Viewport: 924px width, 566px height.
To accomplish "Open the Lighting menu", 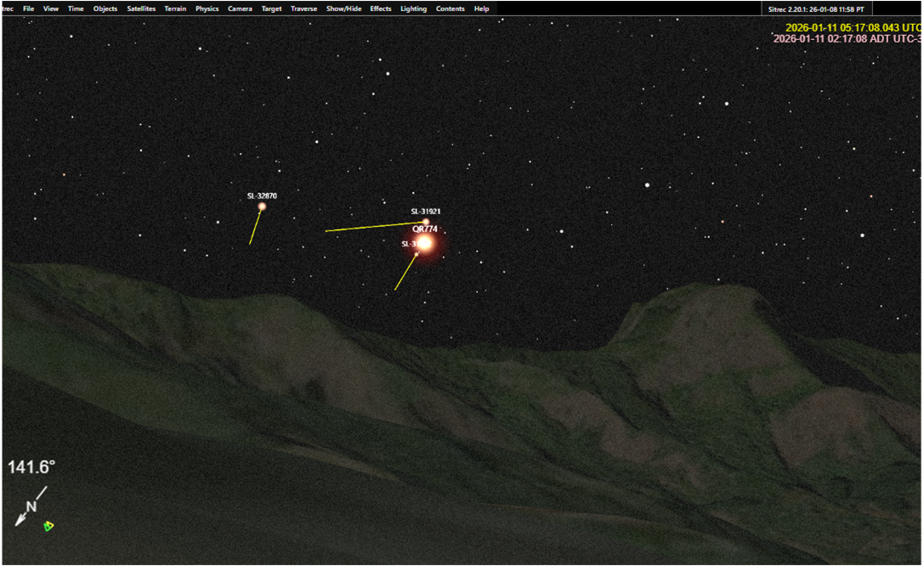I will [414, 8].
